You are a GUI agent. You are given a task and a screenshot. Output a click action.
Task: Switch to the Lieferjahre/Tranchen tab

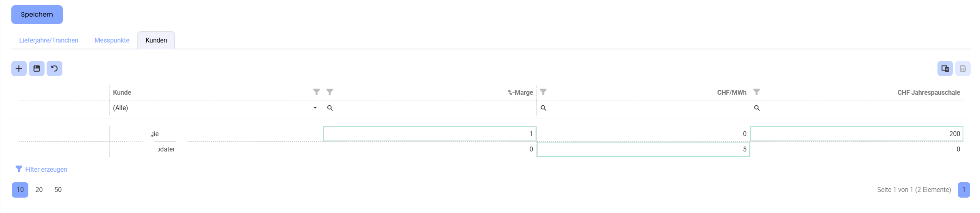click(49, 40)
